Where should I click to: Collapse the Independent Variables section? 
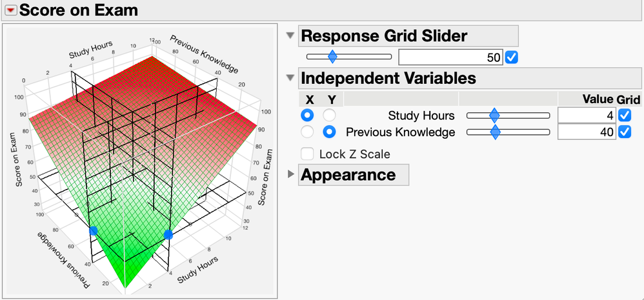tap(290, 78)
